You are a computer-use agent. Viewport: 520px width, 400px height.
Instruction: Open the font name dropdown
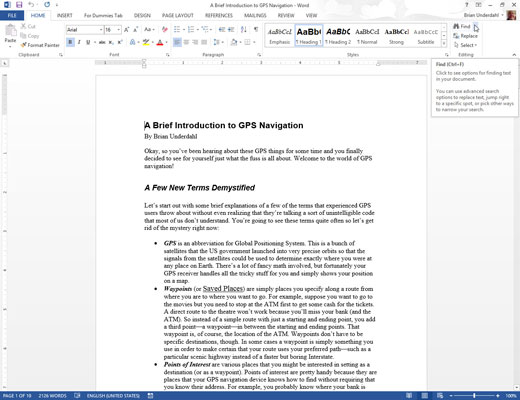click(x=101, y=30)
